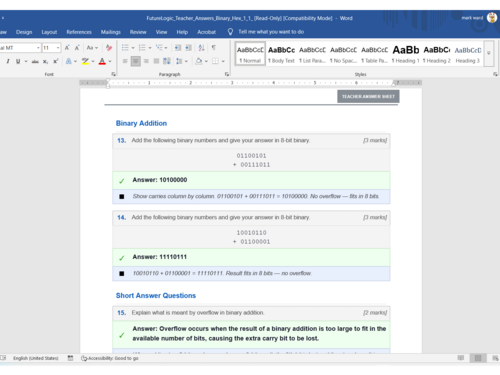Align text to the left
Viewport: 500px width, 375px height.
coord(125,61)
